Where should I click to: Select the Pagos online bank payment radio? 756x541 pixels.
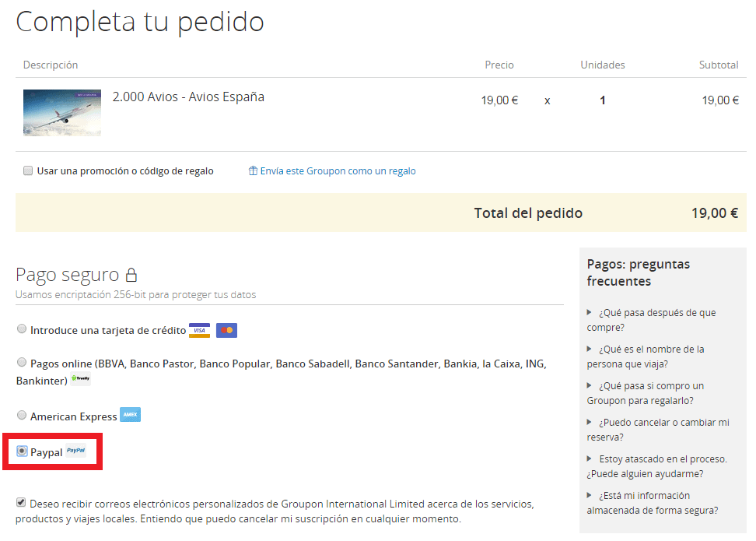(x=22, y=362)
